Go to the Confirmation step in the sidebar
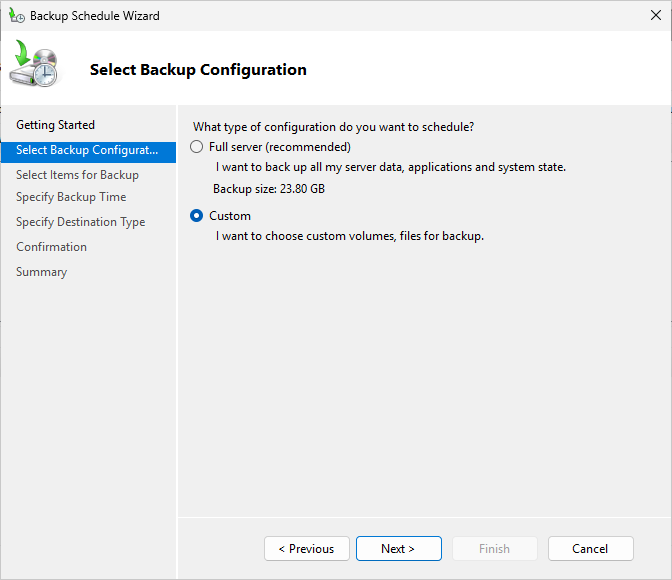Image resolution: width=672 pixels, height=580 pixels. (x=51, y=247)
